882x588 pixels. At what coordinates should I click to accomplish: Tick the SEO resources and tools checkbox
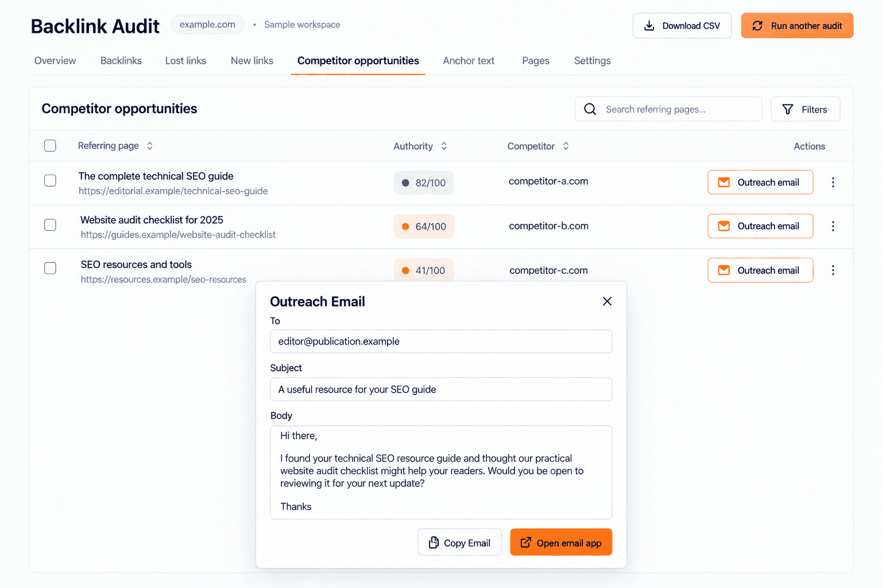(50, 268)
